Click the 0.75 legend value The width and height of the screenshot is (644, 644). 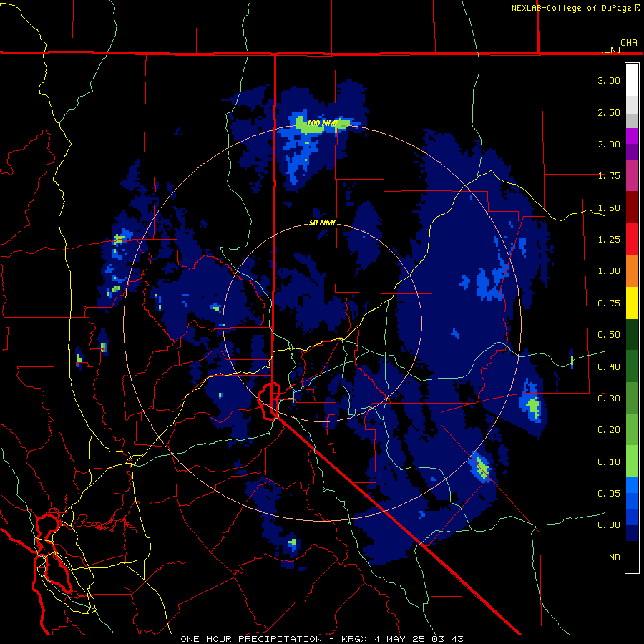tap(609, 303)
